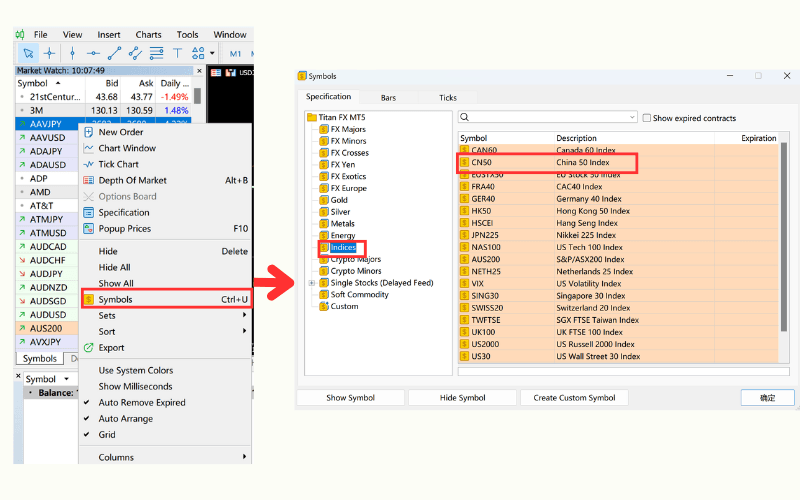Select Indices in the symbol tree
The width and height of the screenshot is (800, 500).
(343, 247)
